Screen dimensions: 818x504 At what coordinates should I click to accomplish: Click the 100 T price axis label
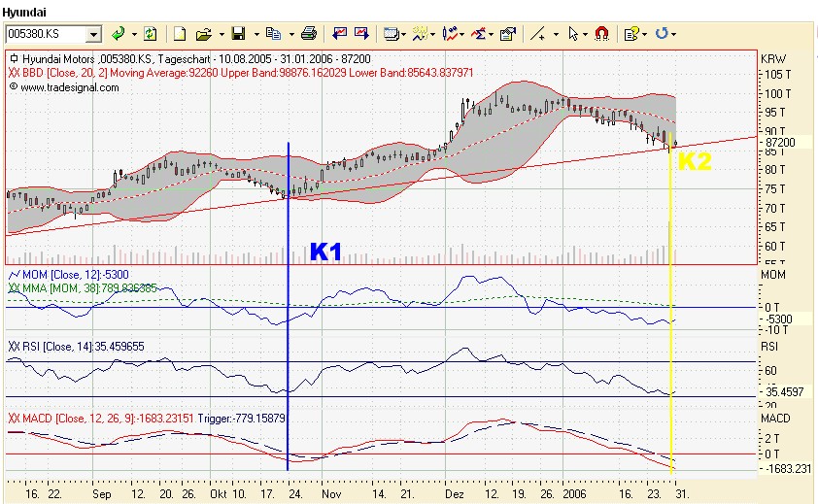(x=777, y=94)
